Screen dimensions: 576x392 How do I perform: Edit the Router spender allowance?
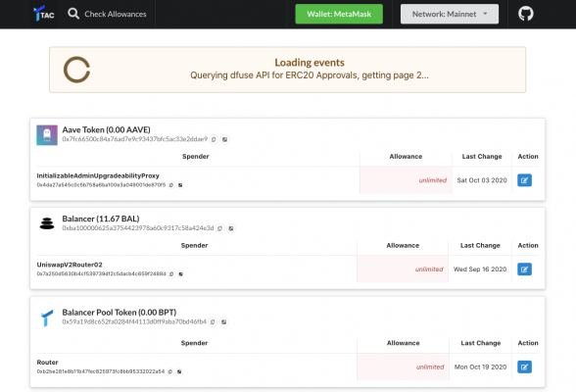[524, 367]
